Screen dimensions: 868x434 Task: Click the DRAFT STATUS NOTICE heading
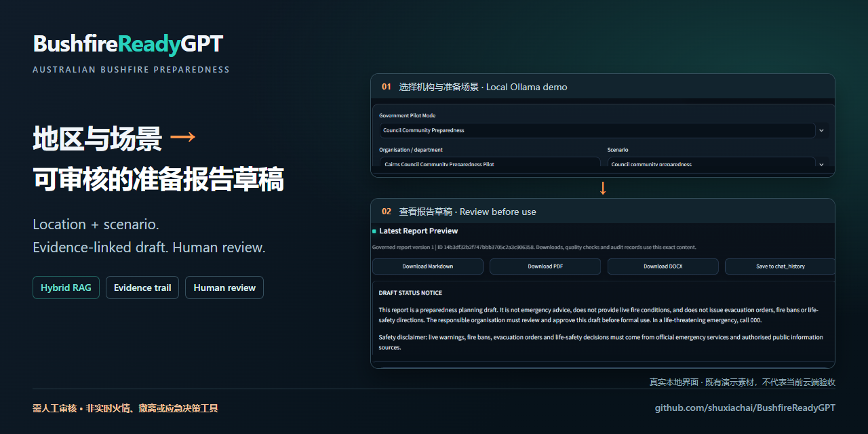(x=410, y=293)
